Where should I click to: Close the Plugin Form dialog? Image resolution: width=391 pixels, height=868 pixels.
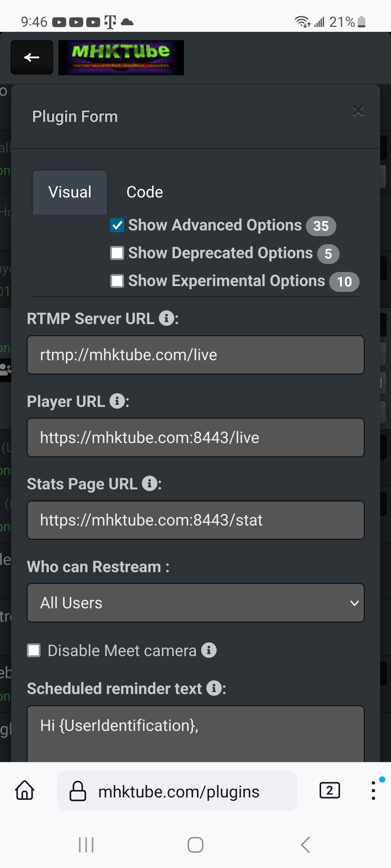click(358, 112)
